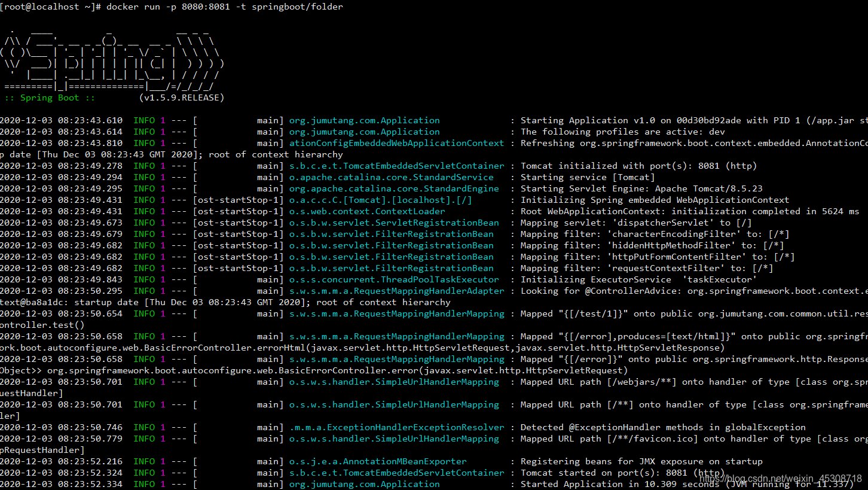The height and width of the screenshot is (490, 868).
Task: Click the BasicErrorController.errorHtml wrapped line
Action: [362, 348]
